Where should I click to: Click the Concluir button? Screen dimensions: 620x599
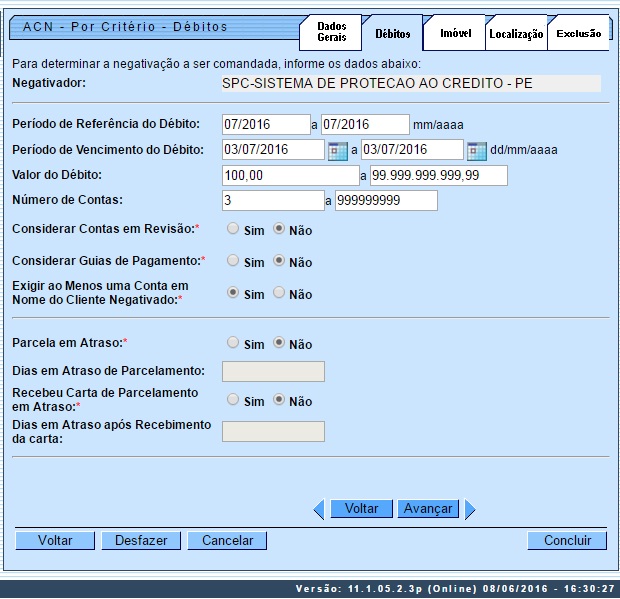(x=567, y=540)
